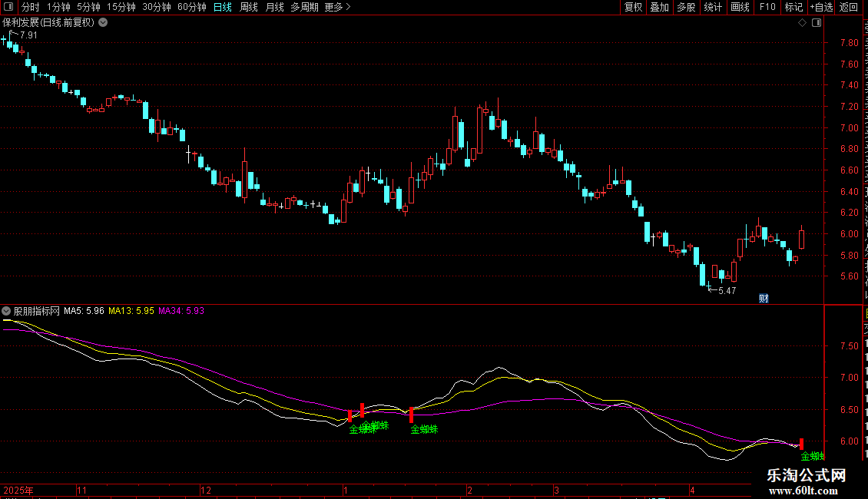This screenshot has height=499, width=868.
Task: Open the 股朋指标网 indicator dropdown arrow
Action: (x=6, y=311)
